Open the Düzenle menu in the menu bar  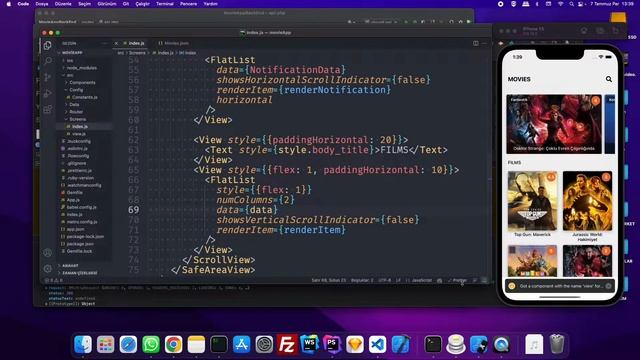pos(63,4)
